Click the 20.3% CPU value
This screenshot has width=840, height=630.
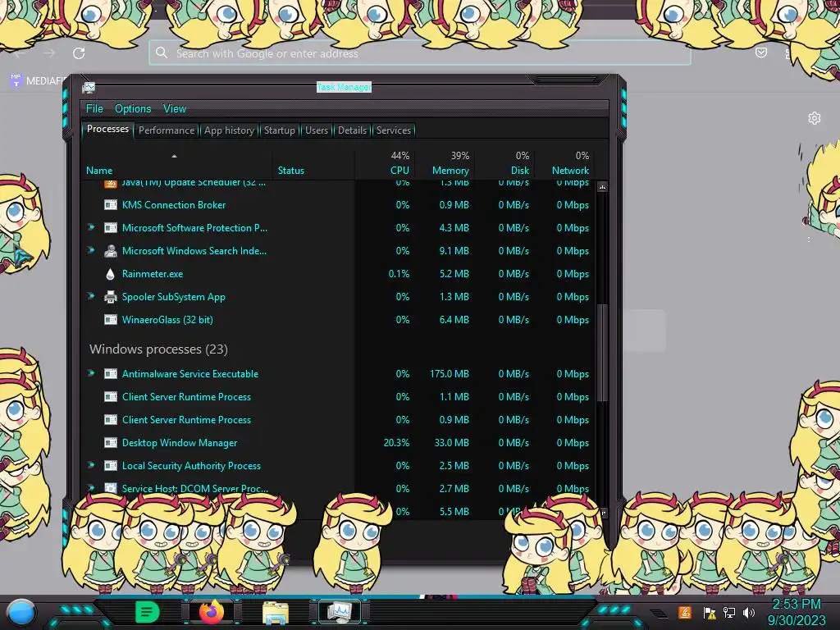(396, 443)
